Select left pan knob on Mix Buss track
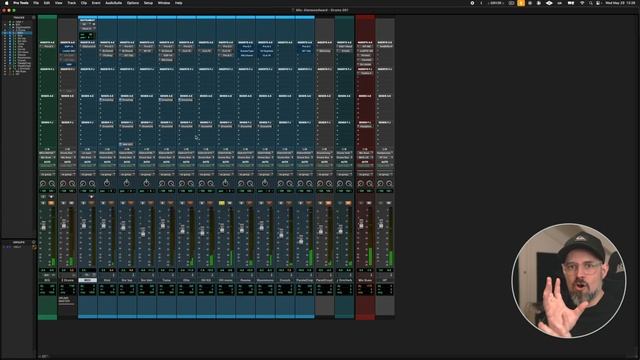The width and height of the screenshot is (640, 360). point(360,184)
